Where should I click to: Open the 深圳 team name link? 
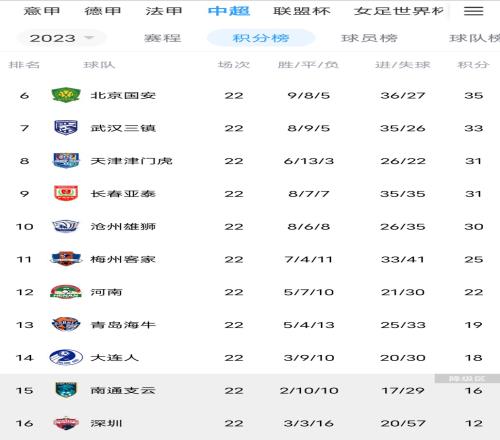tap(106, 423)
